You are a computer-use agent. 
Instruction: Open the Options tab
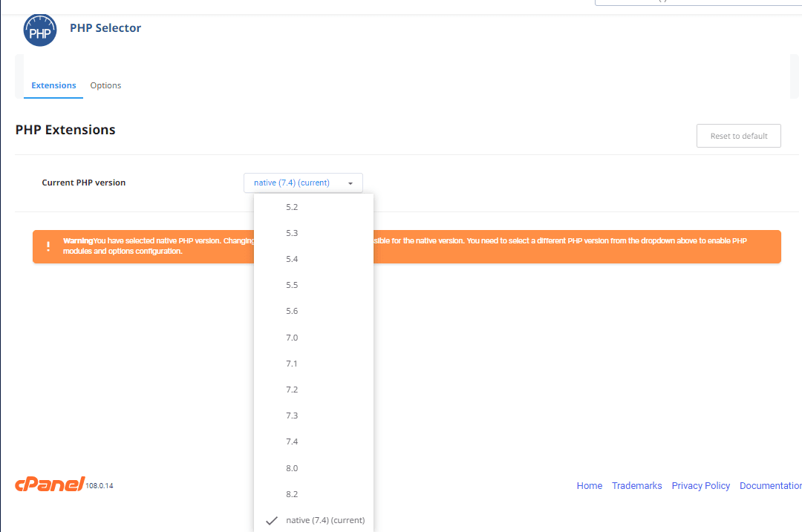(x=105, y=85)
